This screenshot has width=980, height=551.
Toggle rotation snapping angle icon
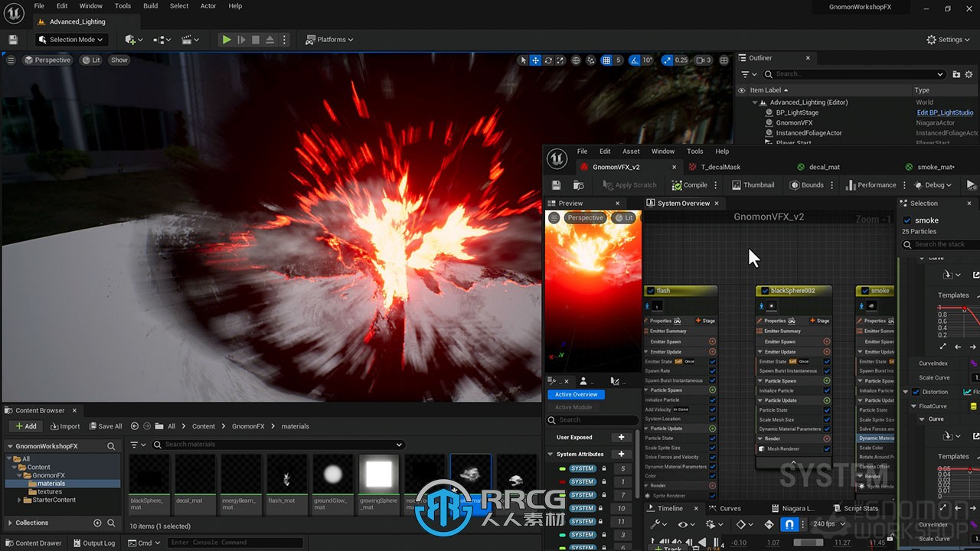[635, 60]
